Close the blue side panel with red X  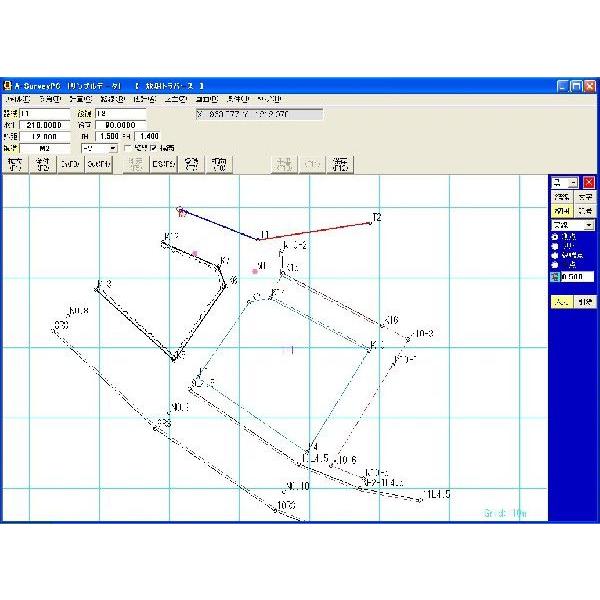pos(589,183)
